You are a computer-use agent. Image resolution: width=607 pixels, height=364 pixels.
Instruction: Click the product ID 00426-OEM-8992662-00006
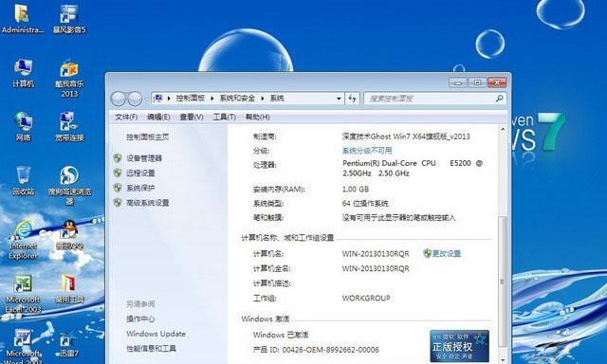(331, 350)
